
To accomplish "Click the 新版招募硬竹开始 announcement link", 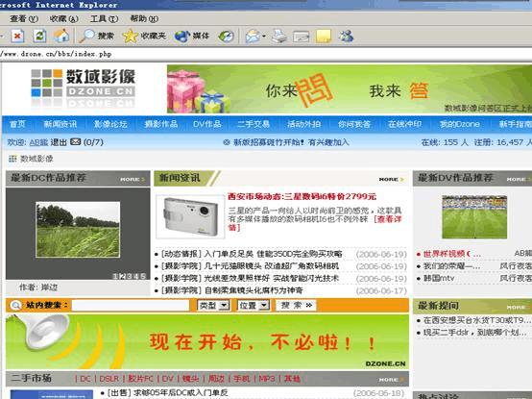I will (x=291, y=142).
